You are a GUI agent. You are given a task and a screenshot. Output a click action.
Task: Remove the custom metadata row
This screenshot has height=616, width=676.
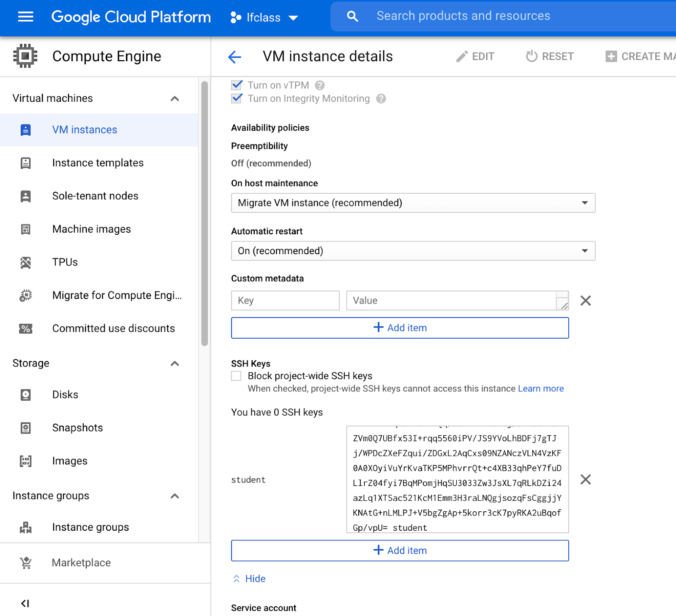click(586, 301)
